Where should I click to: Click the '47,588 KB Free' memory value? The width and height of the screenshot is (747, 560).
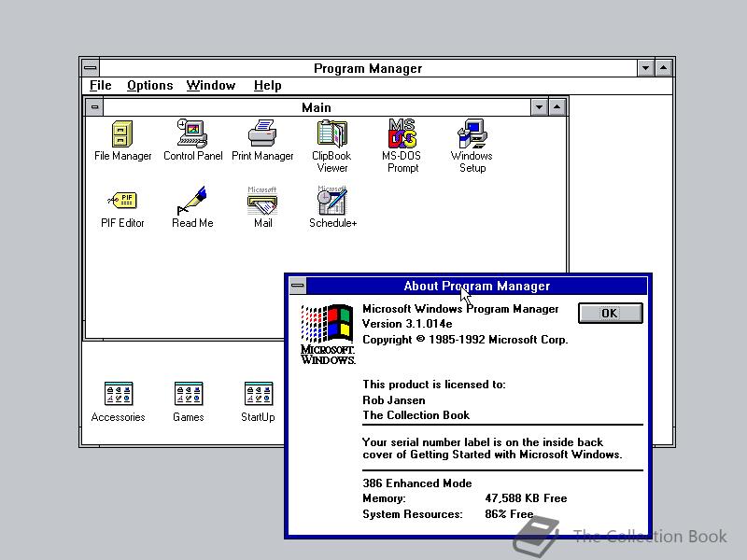click(x=526, y=498)
